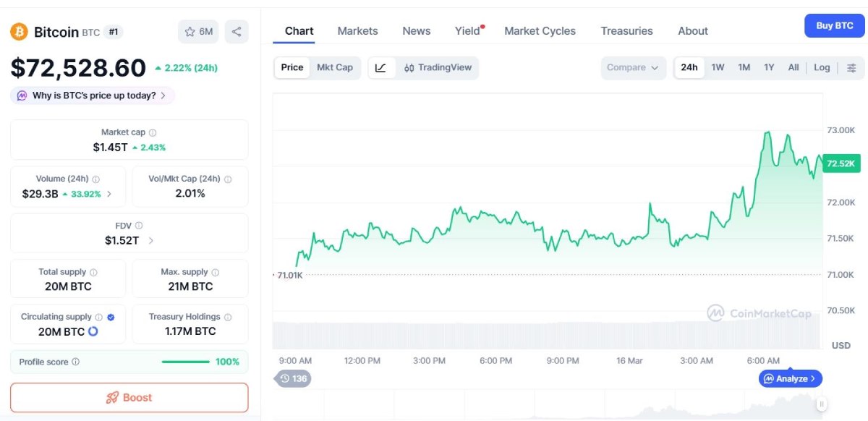Click the Market cap info icon
This screenshot has height=421, width=868.
click(153, 133)
